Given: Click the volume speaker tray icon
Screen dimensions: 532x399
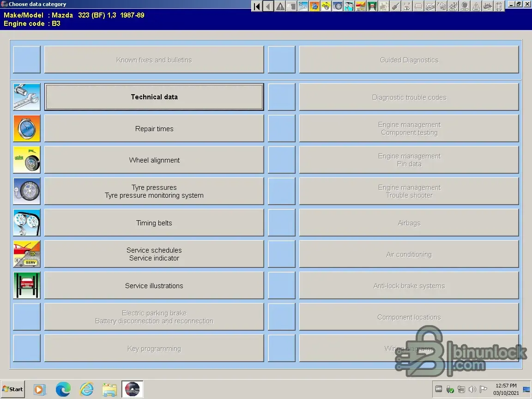Looking at the screenshot, I should [x=472, y=389].
